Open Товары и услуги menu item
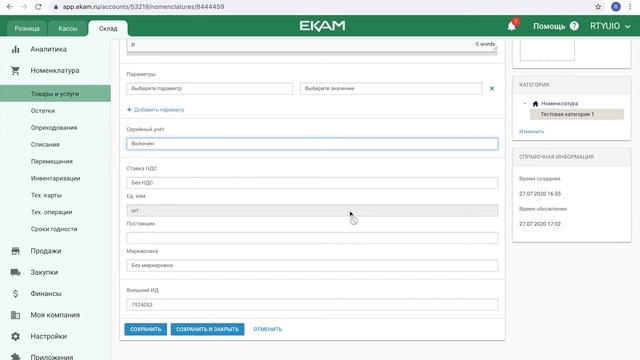 click(55, 93)
